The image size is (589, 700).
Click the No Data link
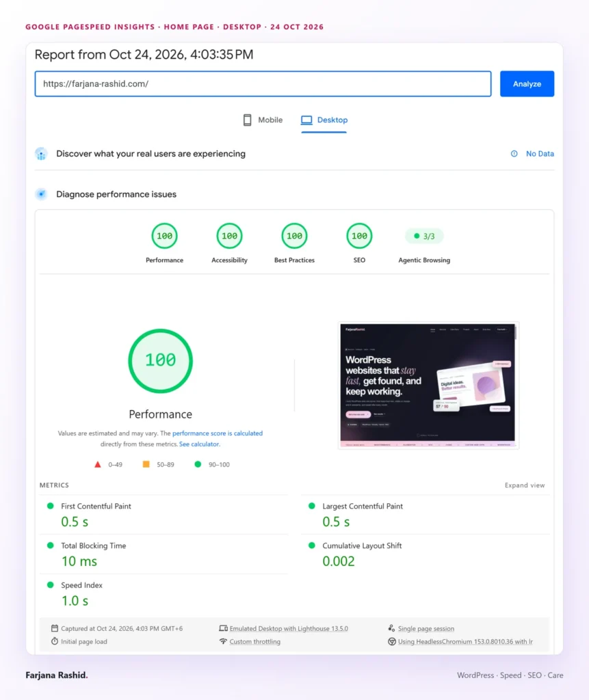point(540,154)
